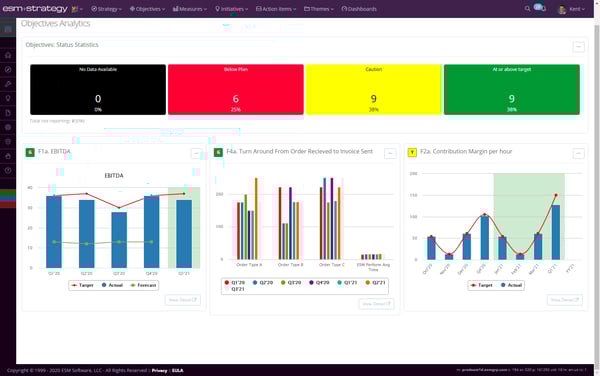Click the esm strategy logo
The image size is (600, 376).
(35, 8)
